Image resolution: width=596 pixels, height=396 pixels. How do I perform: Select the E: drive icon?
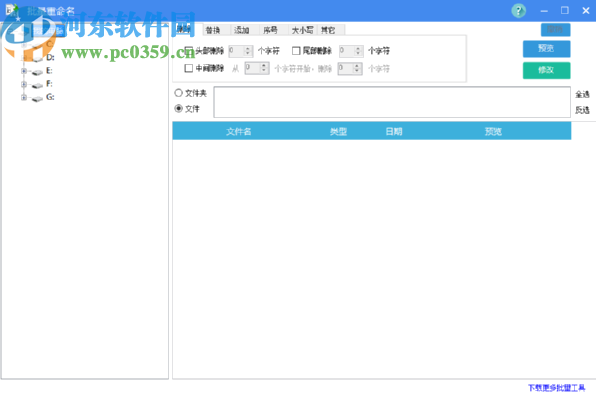tap(37, 71)
